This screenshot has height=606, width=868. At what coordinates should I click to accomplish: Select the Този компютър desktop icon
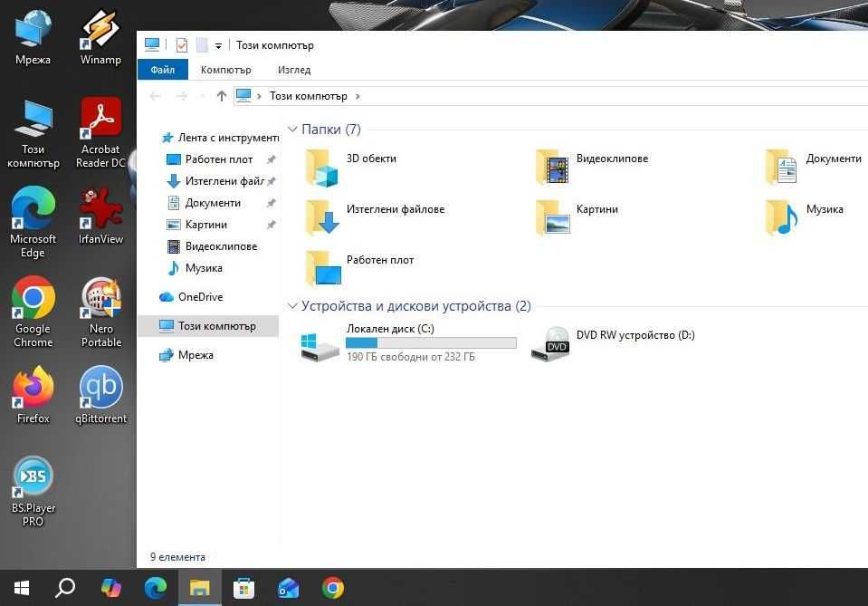(x=33, y=133)
